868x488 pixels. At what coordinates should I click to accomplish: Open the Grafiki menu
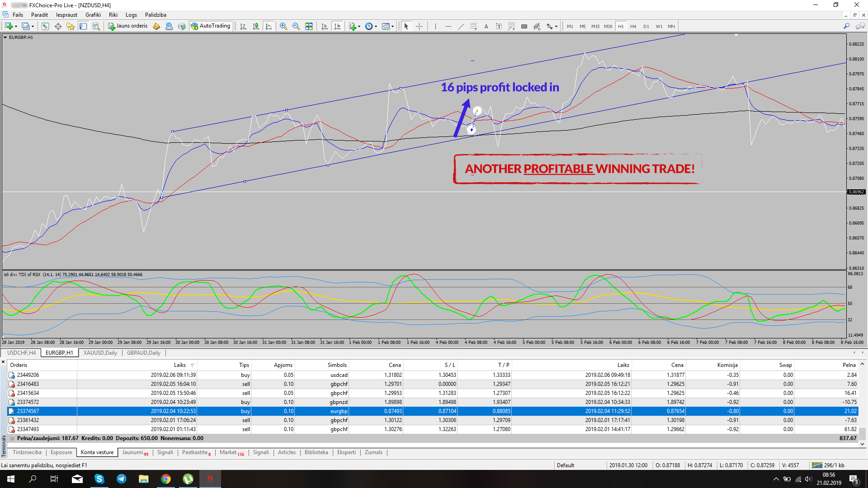[x=93, y=15]
